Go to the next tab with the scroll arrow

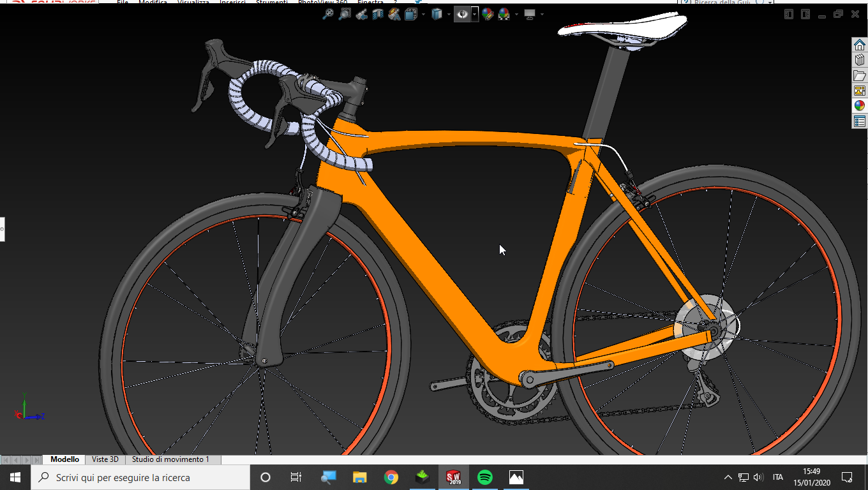(26, 460)
